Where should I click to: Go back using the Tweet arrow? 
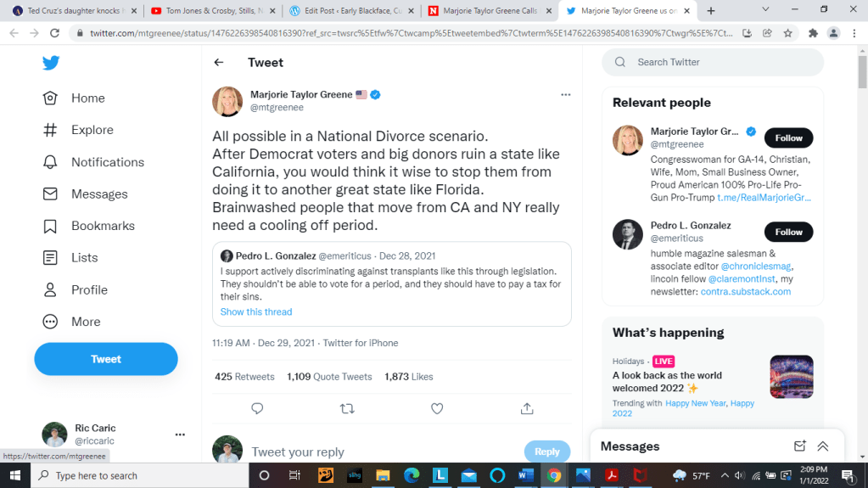pyautogui.click(x=219, y=62)
